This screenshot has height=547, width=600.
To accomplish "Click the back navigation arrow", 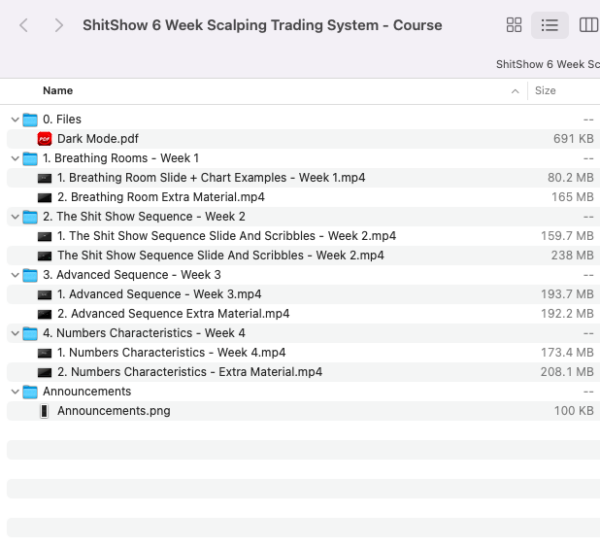I will click(x=24, y=25).
